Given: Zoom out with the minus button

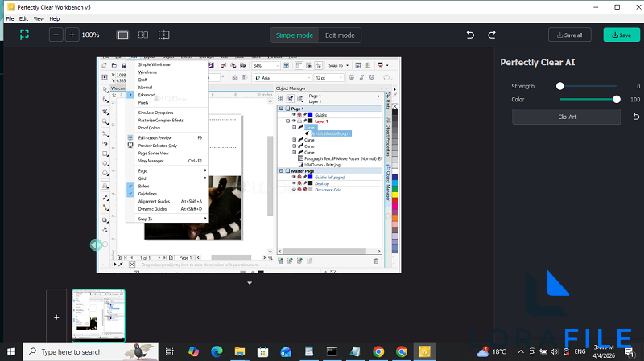Looking at the screenshot, I should click(56, 35).
